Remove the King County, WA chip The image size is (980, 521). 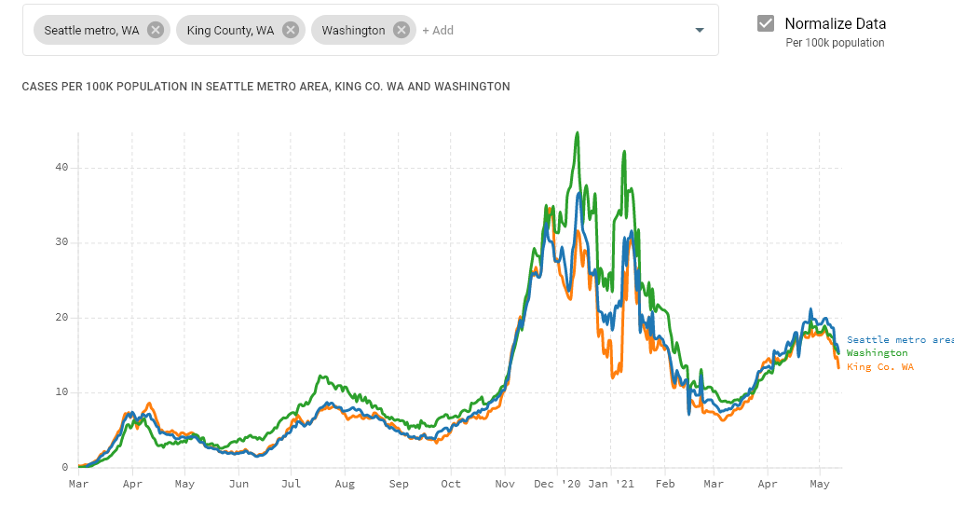tap(291, 30)
